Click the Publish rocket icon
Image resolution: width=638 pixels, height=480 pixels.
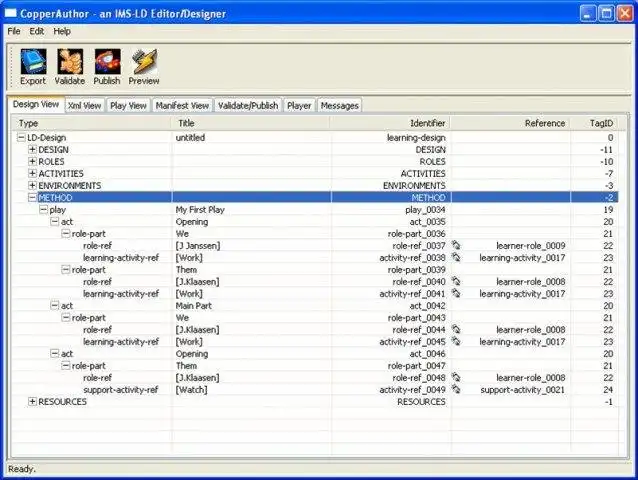107,62
